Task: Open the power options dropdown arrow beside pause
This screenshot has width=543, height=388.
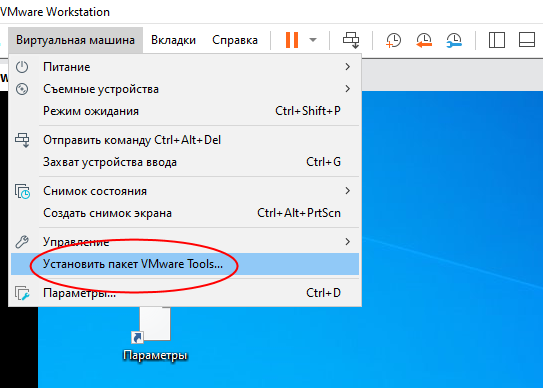Action: tap(313, 40)
